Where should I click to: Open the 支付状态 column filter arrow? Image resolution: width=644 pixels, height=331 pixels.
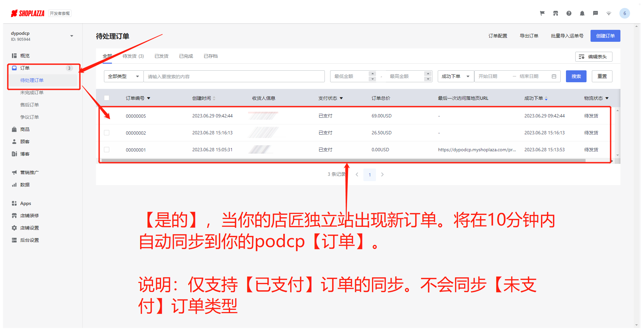coord(341,98)
